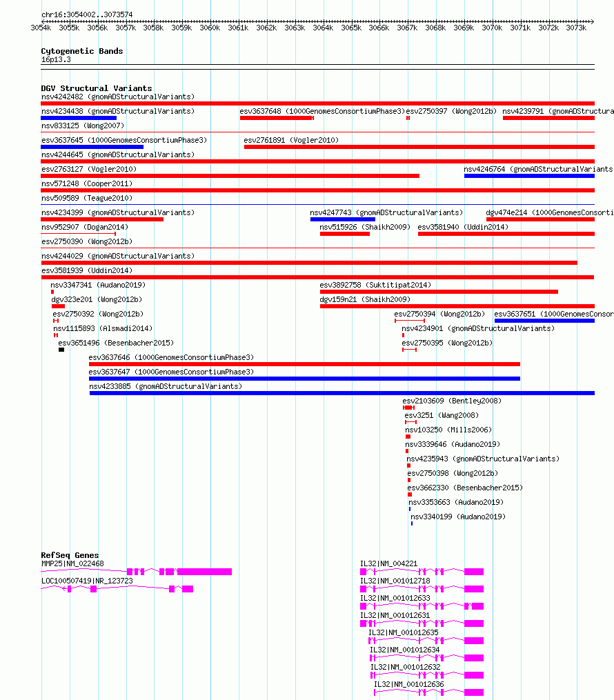Select the blue nsv4234438 variant bar
This screenshot has height=700, width=614.
click(79, 118)
